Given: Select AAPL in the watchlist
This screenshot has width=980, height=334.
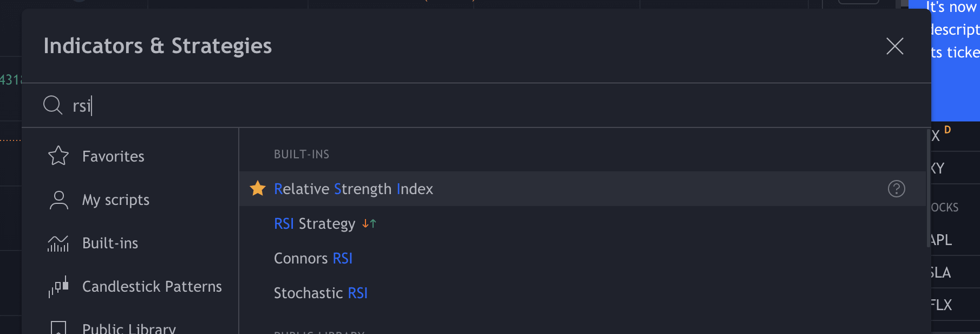Looking at the screenshot, I should click(x=941, y=240).
